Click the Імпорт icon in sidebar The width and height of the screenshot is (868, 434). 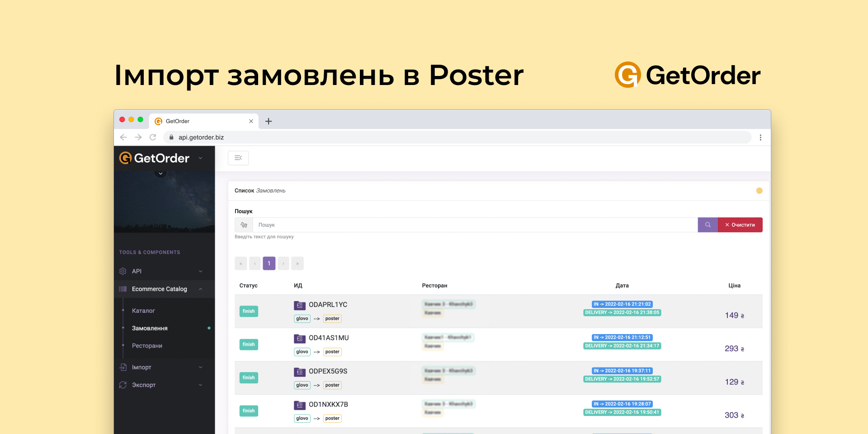coord(123,367)
